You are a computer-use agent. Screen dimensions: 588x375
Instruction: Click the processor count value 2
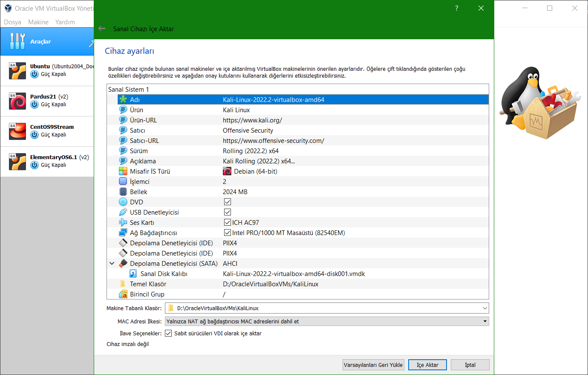pos(225,181)
